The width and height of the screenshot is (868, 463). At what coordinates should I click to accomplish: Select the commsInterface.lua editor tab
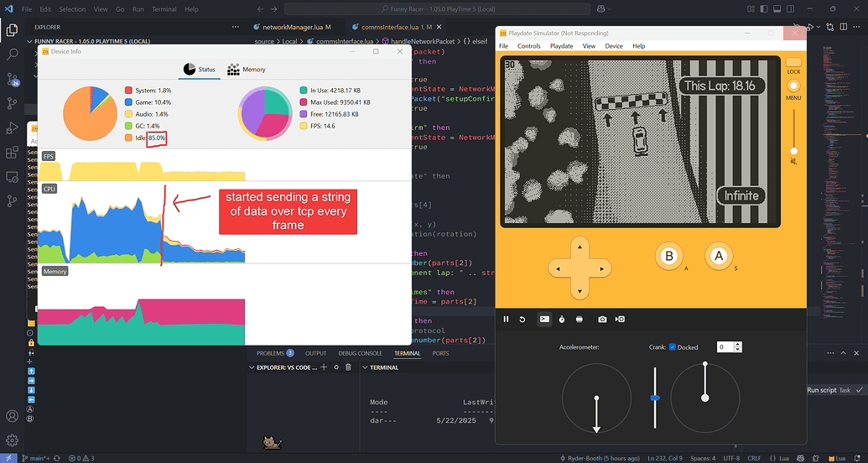coord(395,27)
